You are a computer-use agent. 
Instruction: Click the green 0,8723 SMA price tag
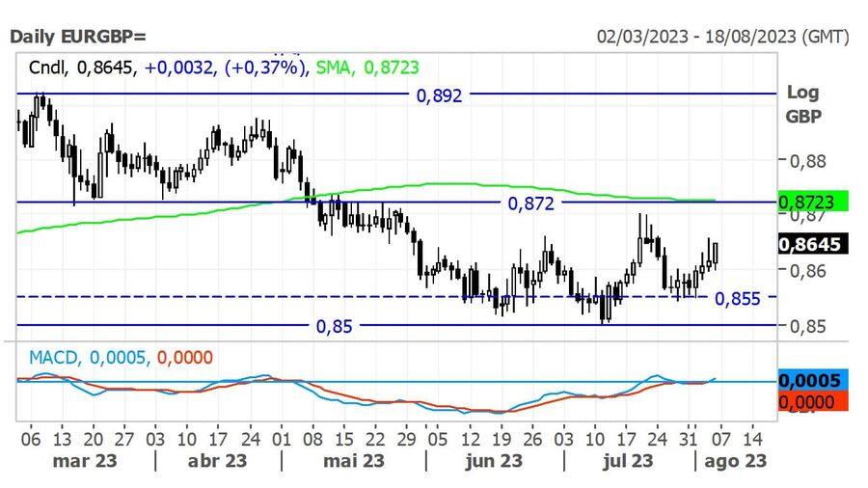(812, 201)
